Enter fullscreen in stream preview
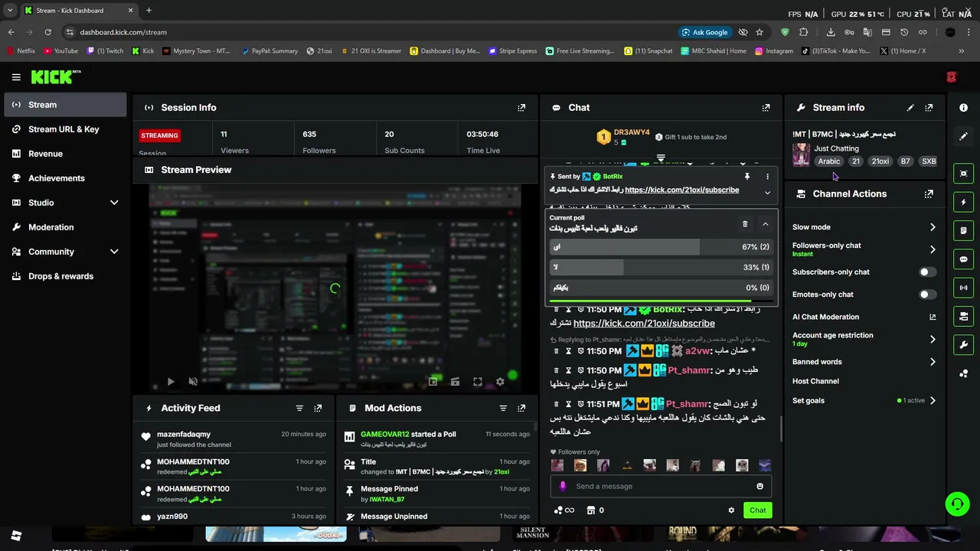Image resolution: width=980 pixels, height=551 pixels. 477,381
